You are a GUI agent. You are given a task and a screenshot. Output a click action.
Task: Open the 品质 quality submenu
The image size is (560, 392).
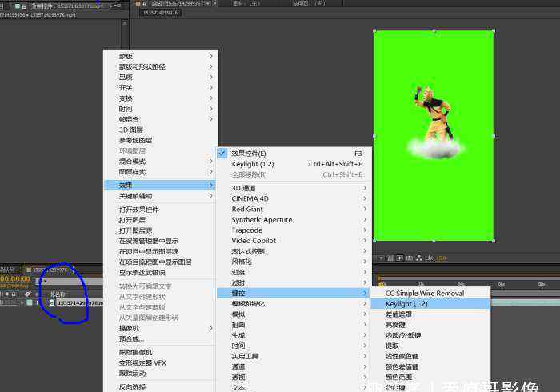pyautogui.click(x=160, y=77)
